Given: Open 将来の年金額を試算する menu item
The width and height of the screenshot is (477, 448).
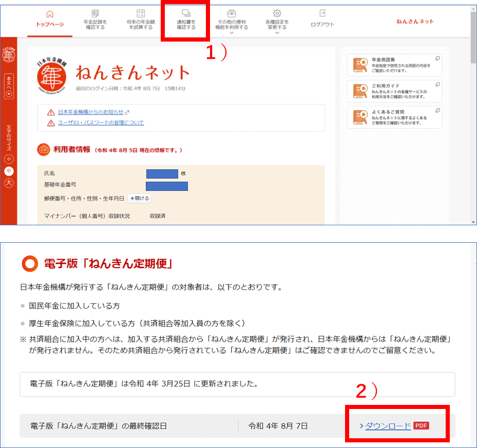Looking at the screenshot, I should point(141,20).
